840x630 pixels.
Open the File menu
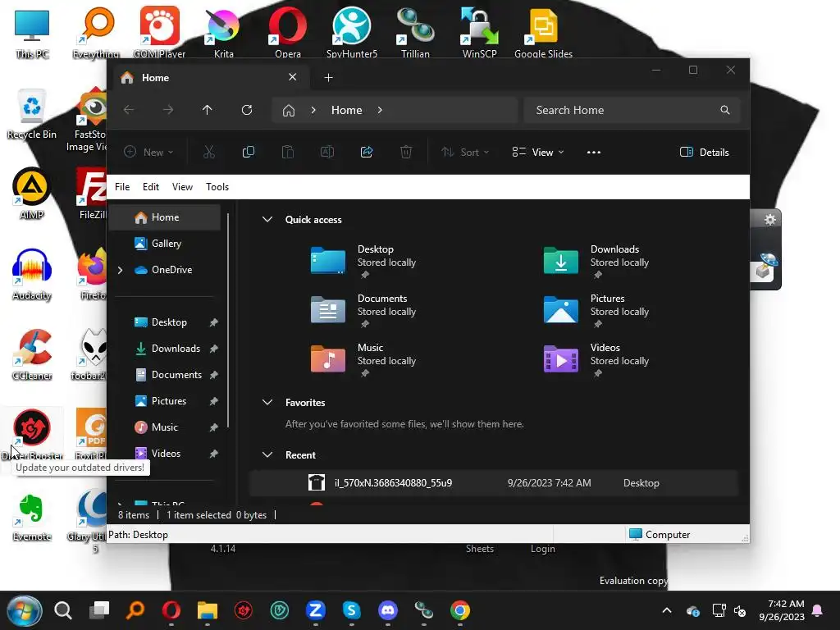[x=122, y=187]
